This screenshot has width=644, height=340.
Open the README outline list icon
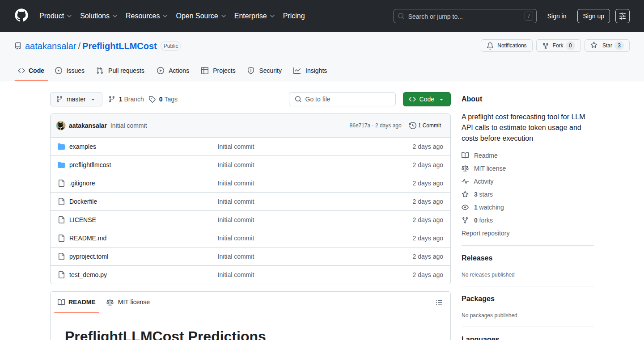click(x=439, y=302)
